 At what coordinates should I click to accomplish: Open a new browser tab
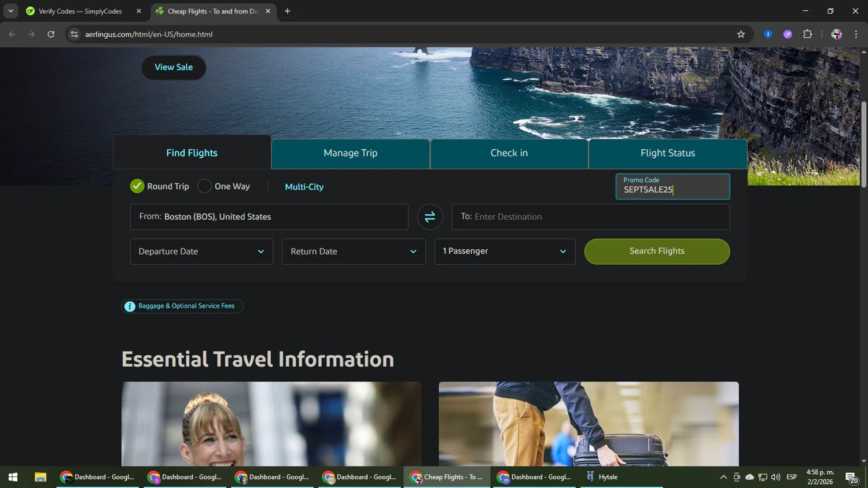pyautogui.click(x=288, y=11)
